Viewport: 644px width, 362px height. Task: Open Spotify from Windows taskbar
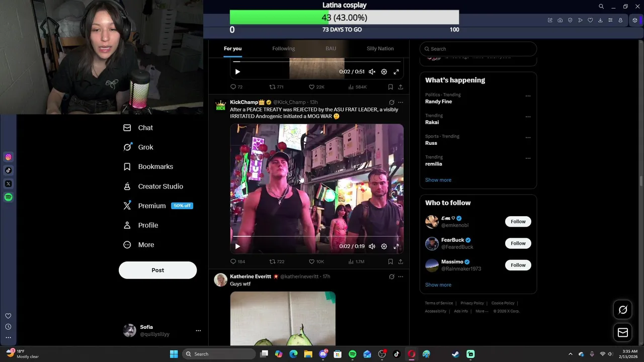352,354
